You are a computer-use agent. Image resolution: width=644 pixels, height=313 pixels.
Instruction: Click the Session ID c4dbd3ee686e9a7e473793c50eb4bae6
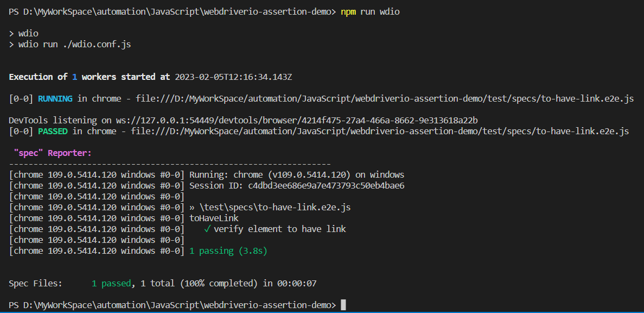[x=326, y=186]
